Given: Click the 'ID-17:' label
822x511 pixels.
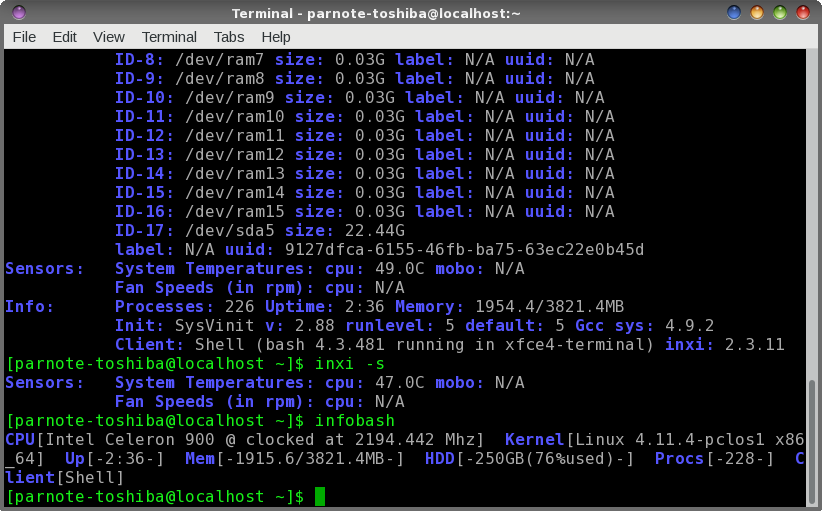Looking at the screenshot, I should [144, 231].
